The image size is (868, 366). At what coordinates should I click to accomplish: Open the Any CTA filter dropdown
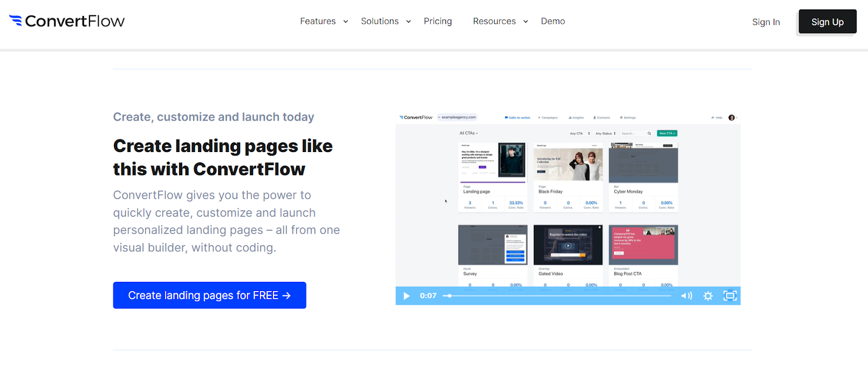pyautogui.click(x=579, y=133)
